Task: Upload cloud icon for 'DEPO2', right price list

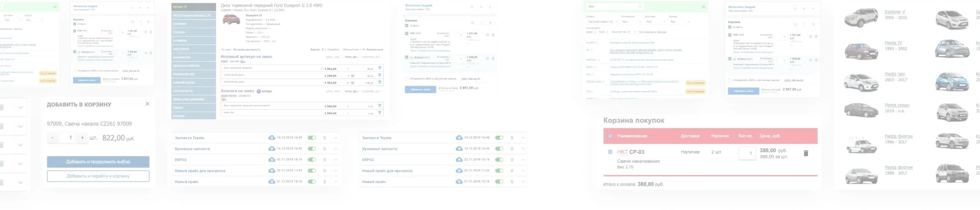Action: tap(459, 160)
